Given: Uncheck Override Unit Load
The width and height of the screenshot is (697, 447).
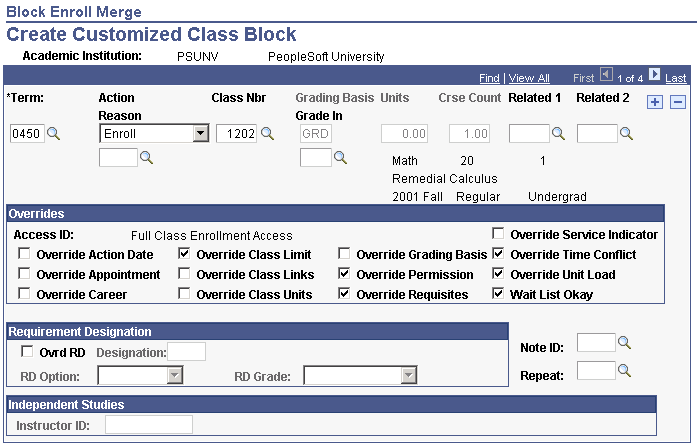Looking at the screenshot, I should [x=498, y=273].
